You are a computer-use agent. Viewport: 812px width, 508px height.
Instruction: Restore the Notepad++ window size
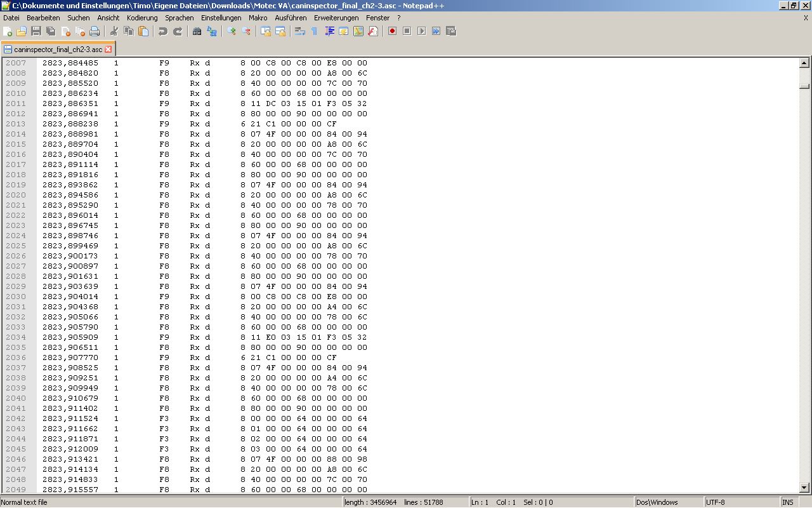coord(794,5)
